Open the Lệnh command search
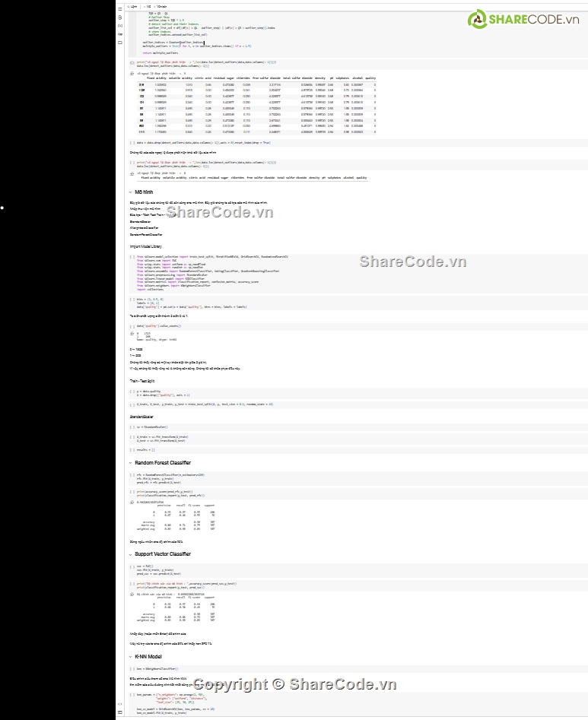 point(134,5)
